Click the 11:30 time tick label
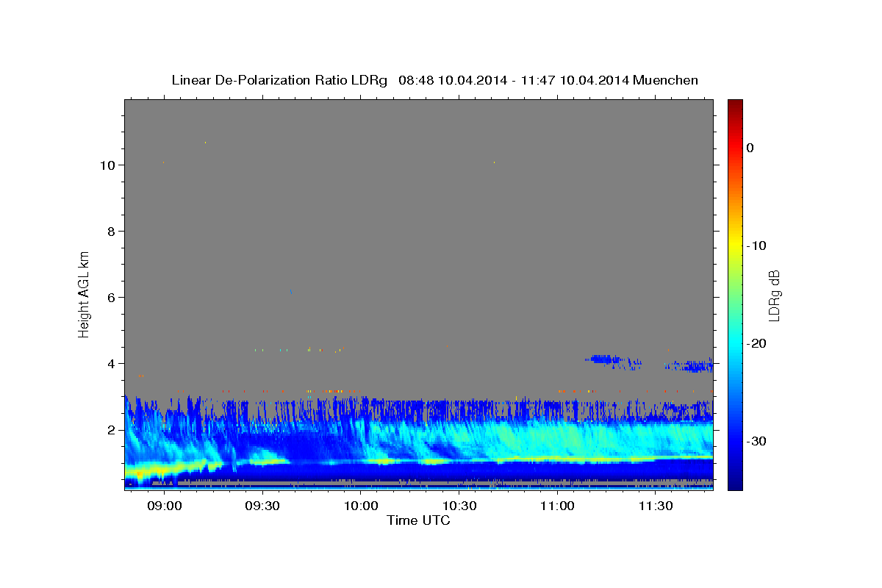This screenshot has height=588, width=882. (x=656, y=506)
